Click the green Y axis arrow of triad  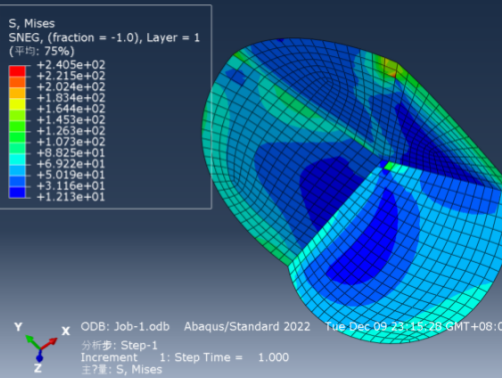point(33,342)
